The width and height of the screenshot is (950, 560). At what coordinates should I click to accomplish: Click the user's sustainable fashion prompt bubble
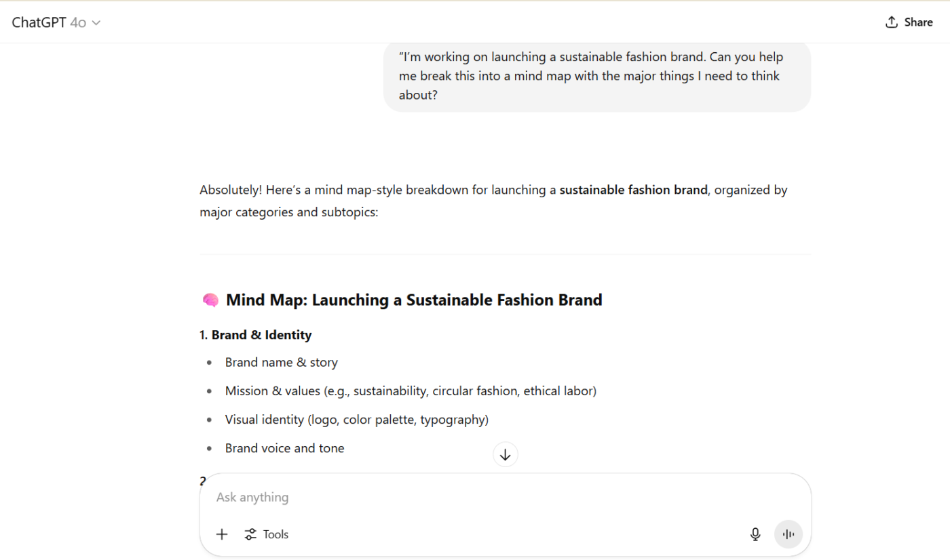click(x=596, y=76)
